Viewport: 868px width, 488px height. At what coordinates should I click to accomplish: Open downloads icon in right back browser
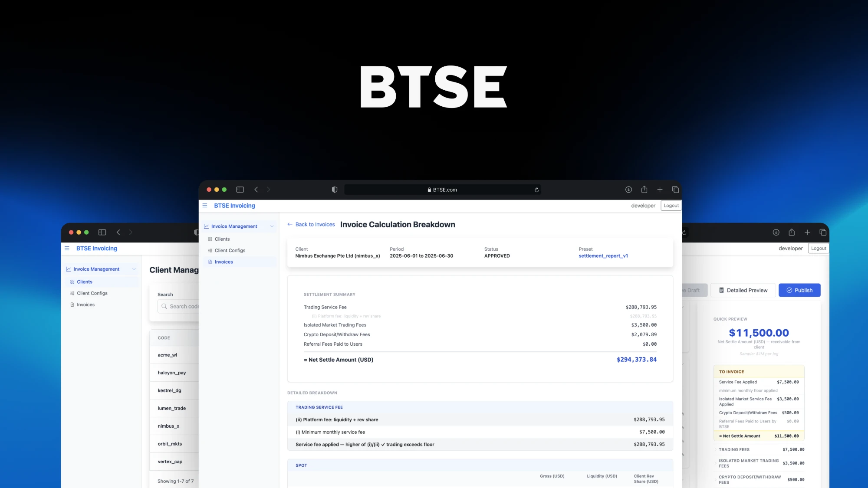pos(776,233)
